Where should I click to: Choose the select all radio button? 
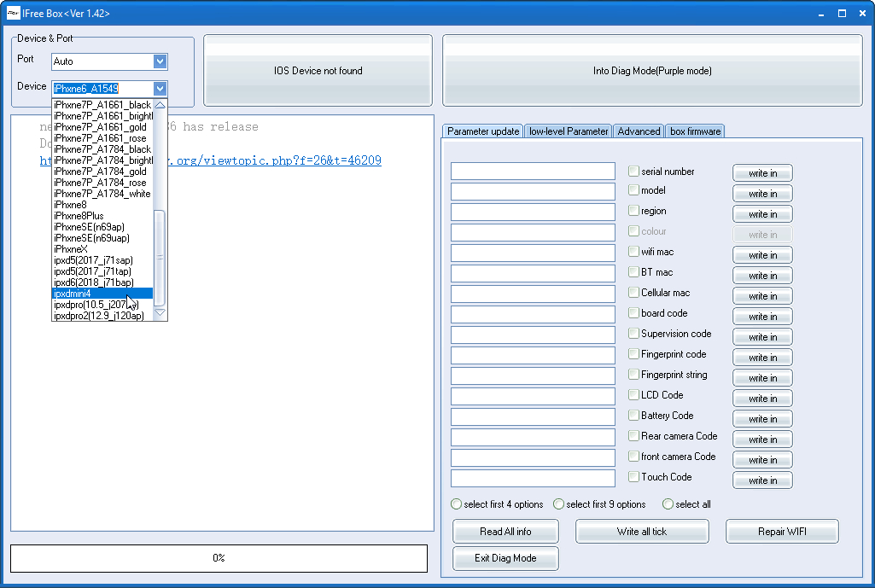click(x=668, y=504)
